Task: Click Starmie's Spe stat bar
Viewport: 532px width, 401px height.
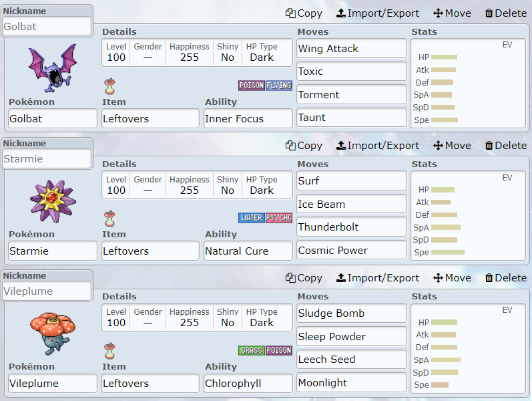Action: (448, 252)
